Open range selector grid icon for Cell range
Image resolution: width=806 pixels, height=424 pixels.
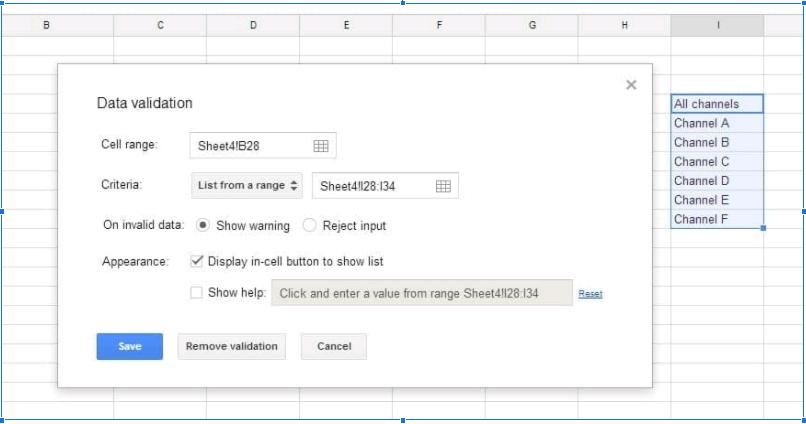321,145
